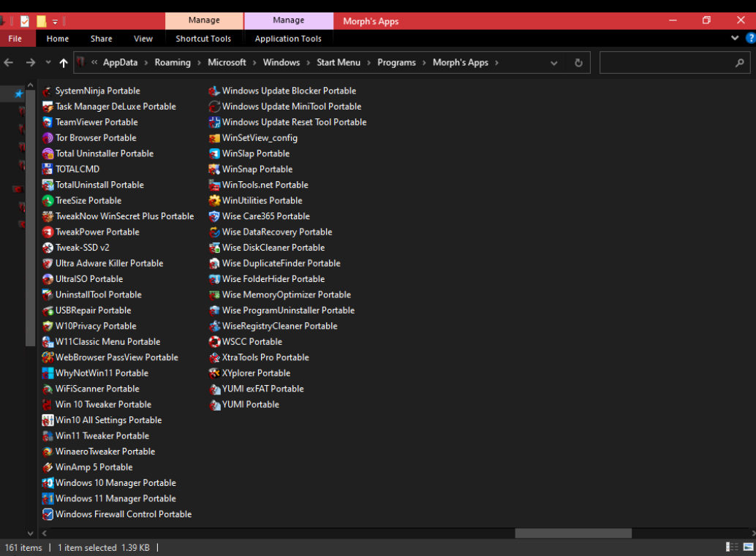This screenshot has width=756, height=556.
Task: Select Ultra Adware Killer Portable file name
Action: 110,264
